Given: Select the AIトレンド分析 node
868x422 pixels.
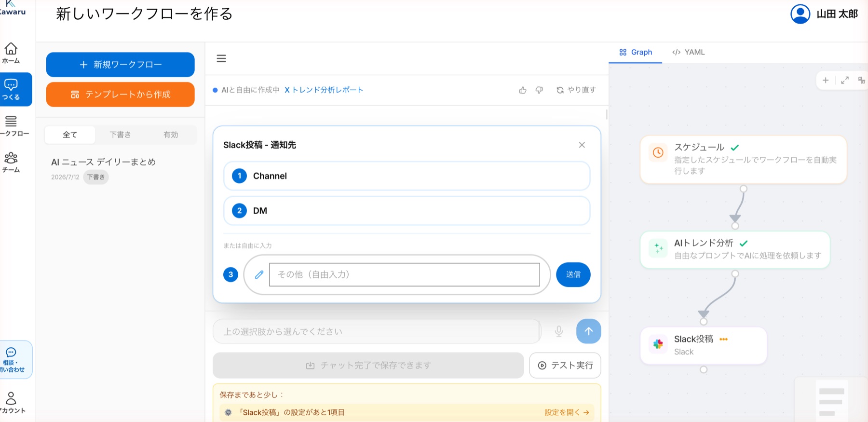Looking at the screenshot, I should pos(735,249).
